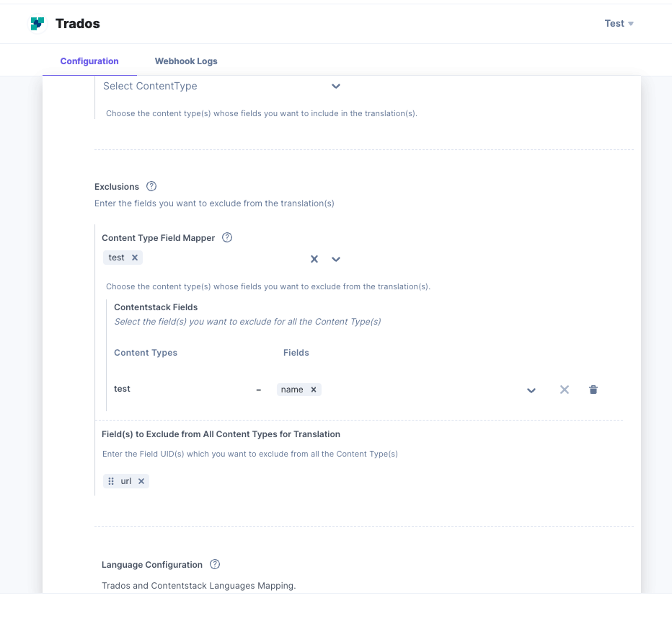Open the Test stack dropdown
This screenshot has height=637, width=672.
[x=619, y=23]
